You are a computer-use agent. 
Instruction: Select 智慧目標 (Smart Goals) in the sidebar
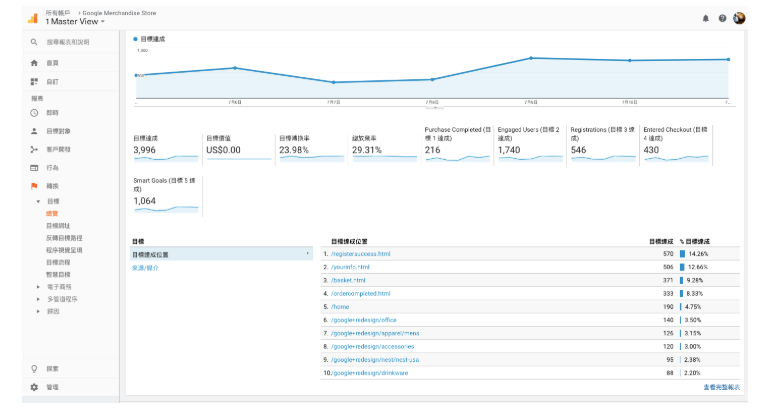point(58,274)
